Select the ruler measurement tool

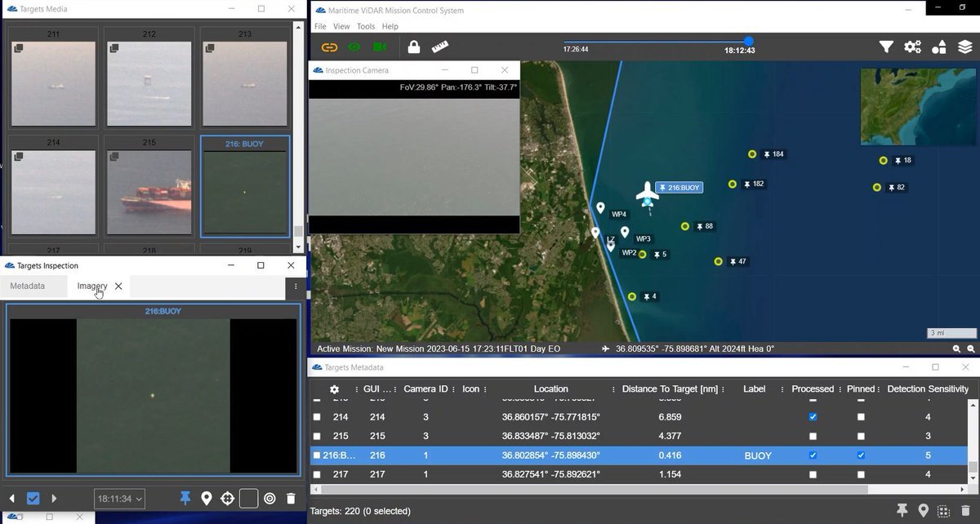click(x=441, y=47)
